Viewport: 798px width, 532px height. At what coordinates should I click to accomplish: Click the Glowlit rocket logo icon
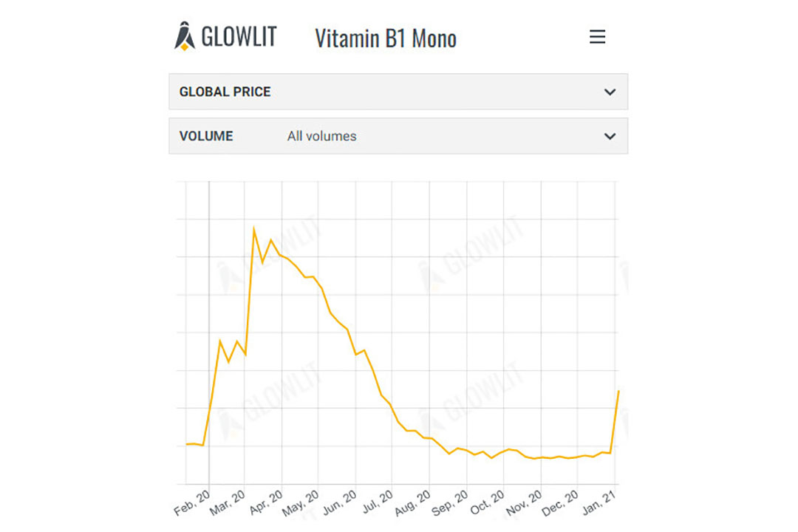coord(184,36)
